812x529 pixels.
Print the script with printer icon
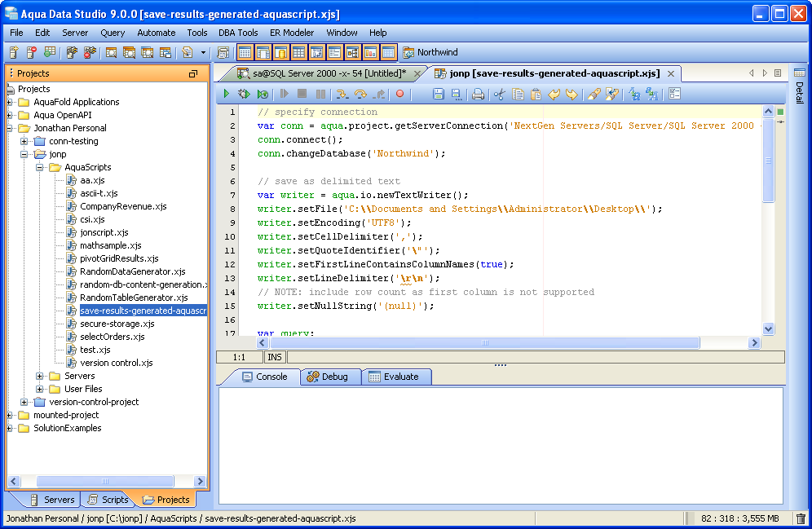479,95
